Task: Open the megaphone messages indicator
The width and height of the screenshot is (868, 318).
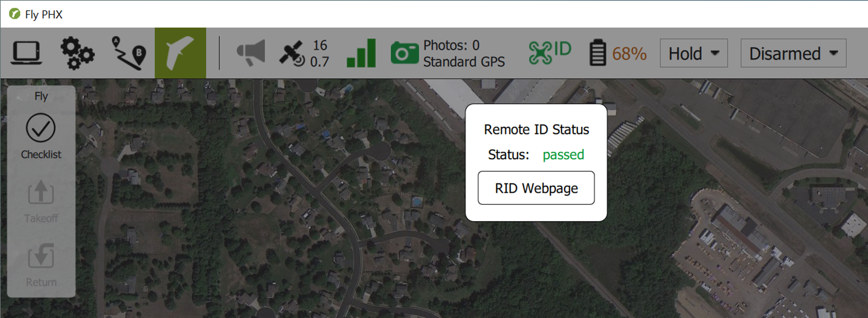Action: [x=251, y=53]
